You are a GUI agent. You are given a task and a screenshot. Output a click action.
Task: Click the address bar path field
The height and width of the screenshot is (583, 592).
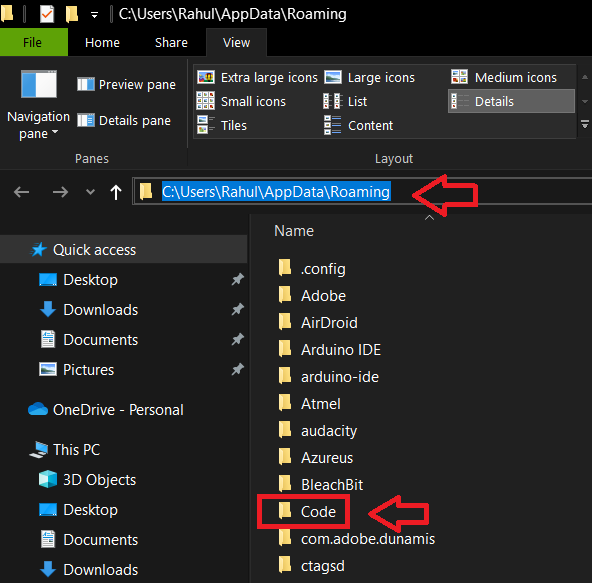pyautogui.click(x=362, y=191)
